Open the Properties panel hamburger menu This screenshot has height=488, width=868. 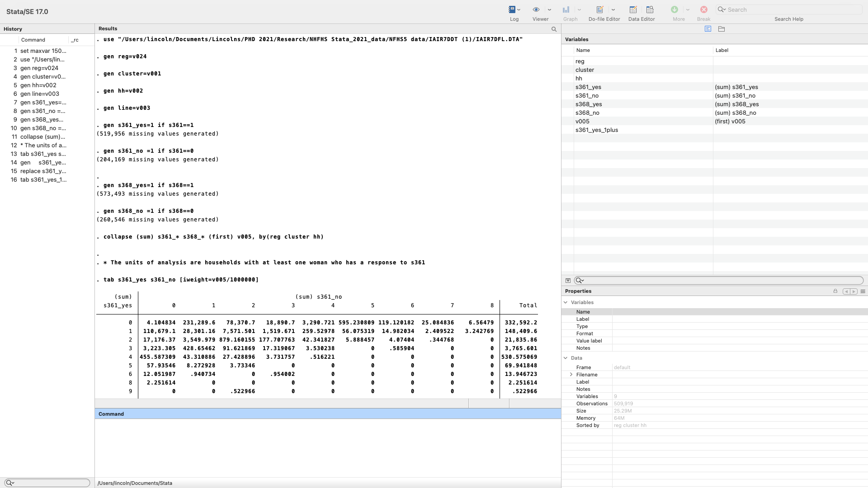863,291
